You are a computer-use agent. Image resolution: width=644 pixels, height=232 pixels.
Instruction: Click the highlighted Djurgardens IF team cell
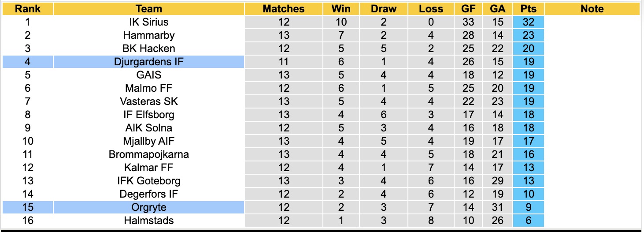pyautogui.click(x=149, y=62)
